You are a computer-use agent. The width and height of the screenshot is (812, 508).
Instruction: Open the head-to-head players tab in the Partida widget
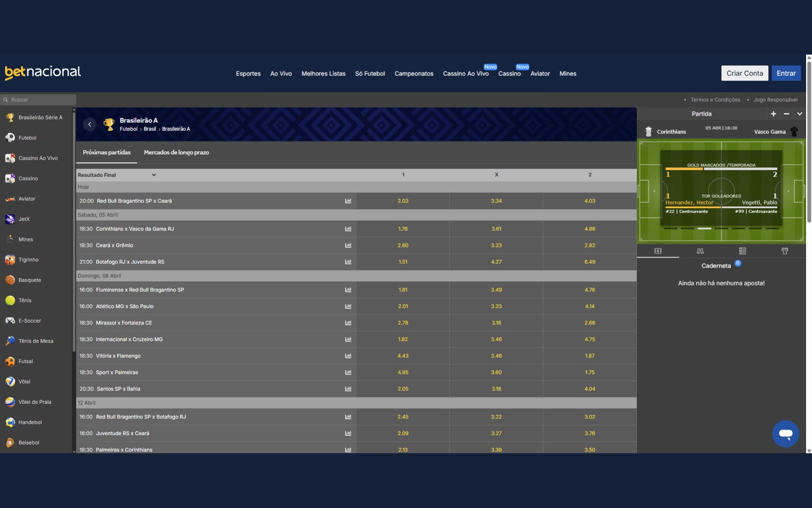pyautogui.click(x=700, y=251)
